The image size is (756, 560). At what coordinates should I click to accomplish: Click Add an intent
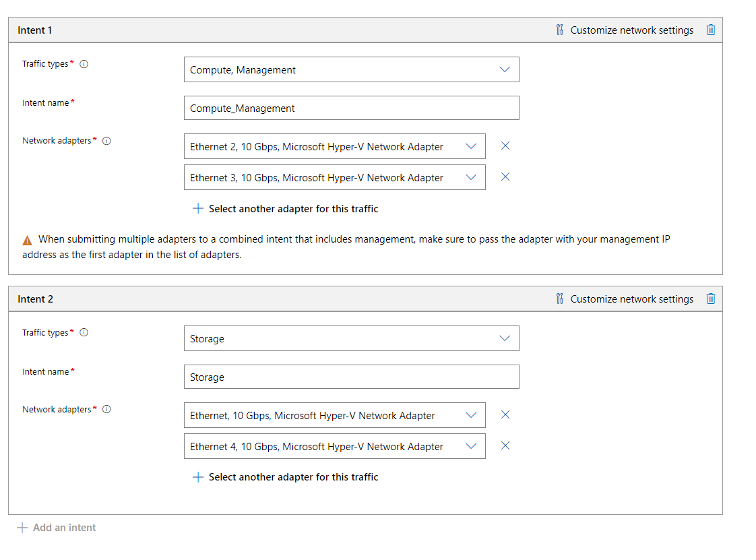tap(57, 528)
